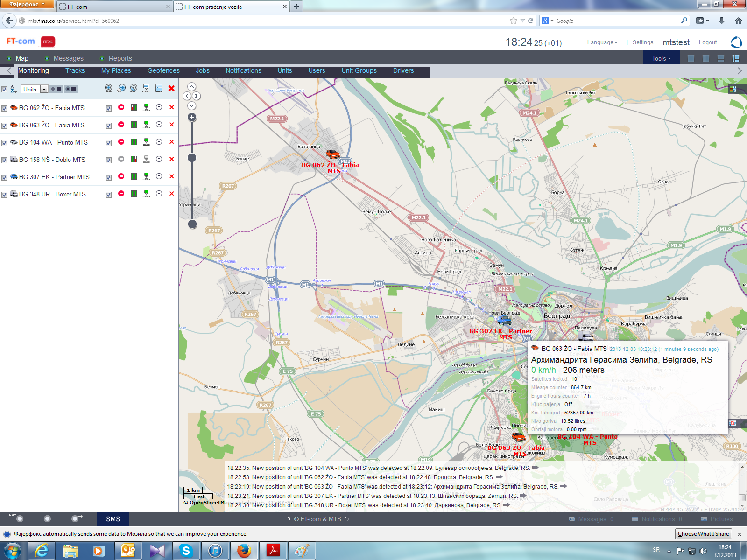Screen dimensions: 747x560
Task: Click the red X icon in units header
Action: [x=171, y=88]
